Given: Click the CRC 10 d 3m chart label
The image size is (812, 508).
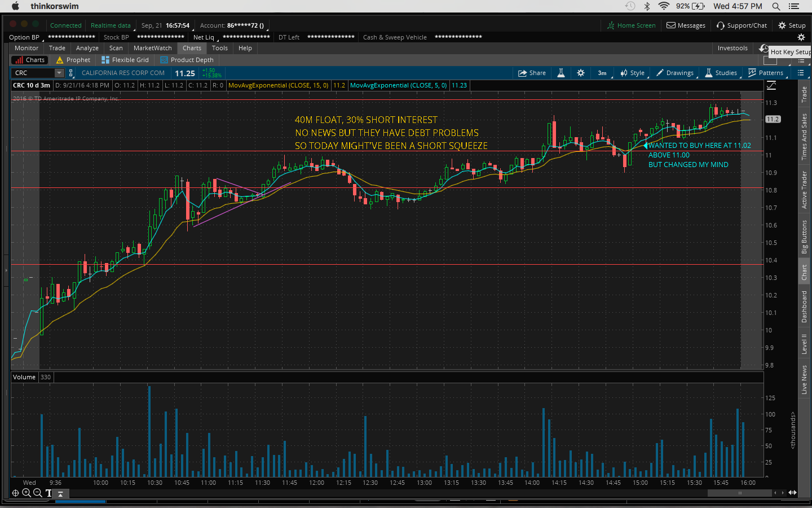Looking at the screenshot, I should click(x=32, y=86).
